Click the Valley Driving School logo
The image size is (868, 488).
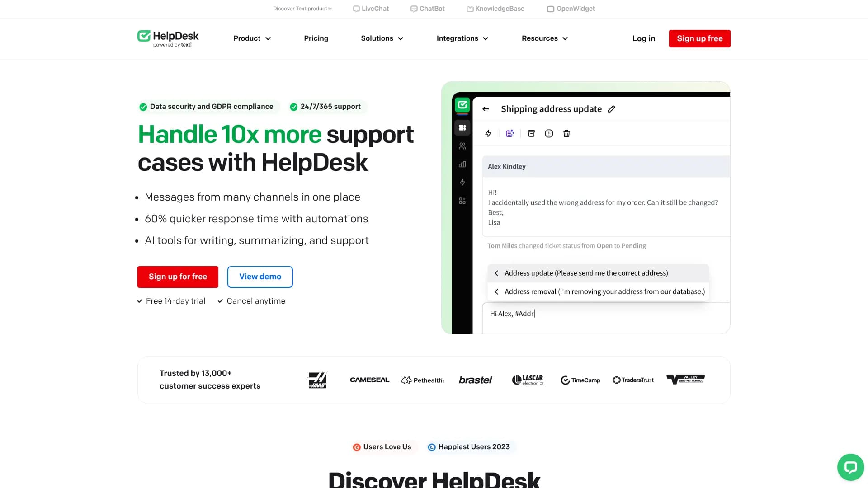click(x=686, y=380)
